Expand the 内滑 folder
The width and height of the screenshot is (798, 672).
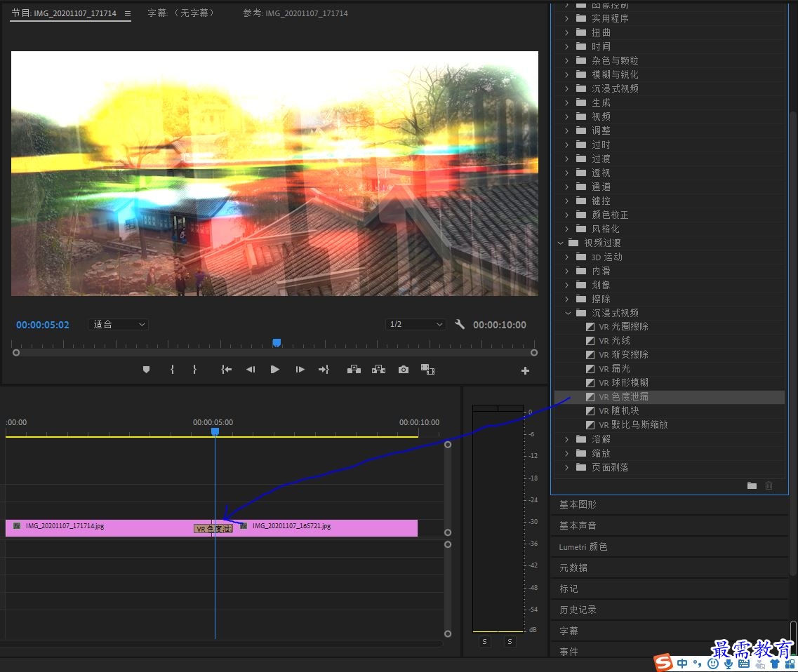pos(567,271)
